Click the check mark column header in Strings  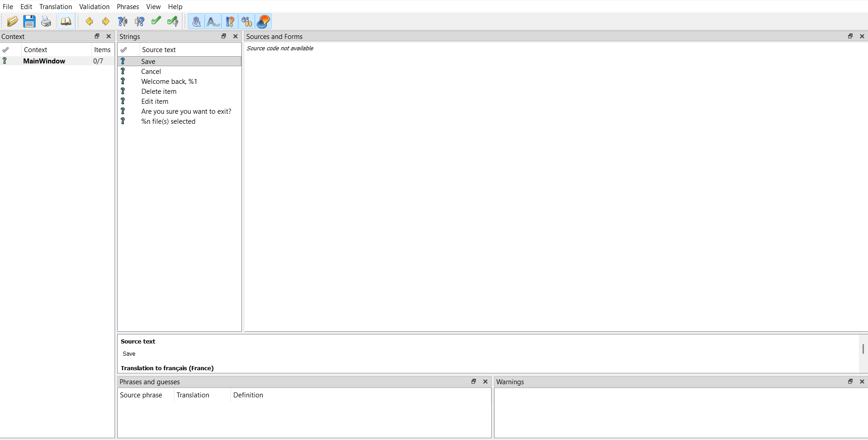(129, 50)
